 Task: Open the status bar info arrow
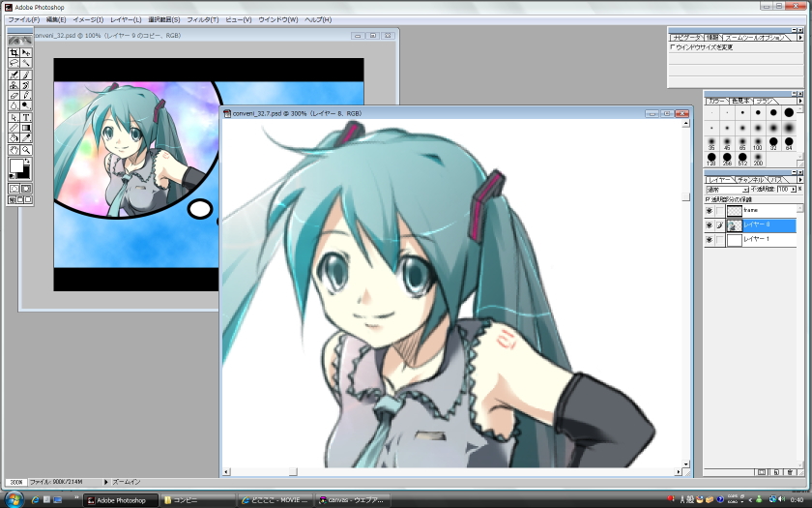pos(105,482)
